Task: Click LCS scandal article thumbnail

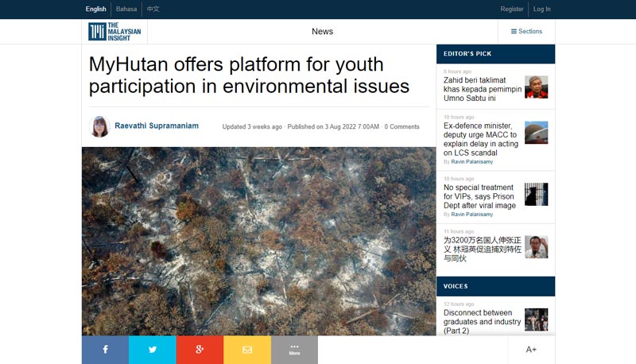Action: coord(536,133)
